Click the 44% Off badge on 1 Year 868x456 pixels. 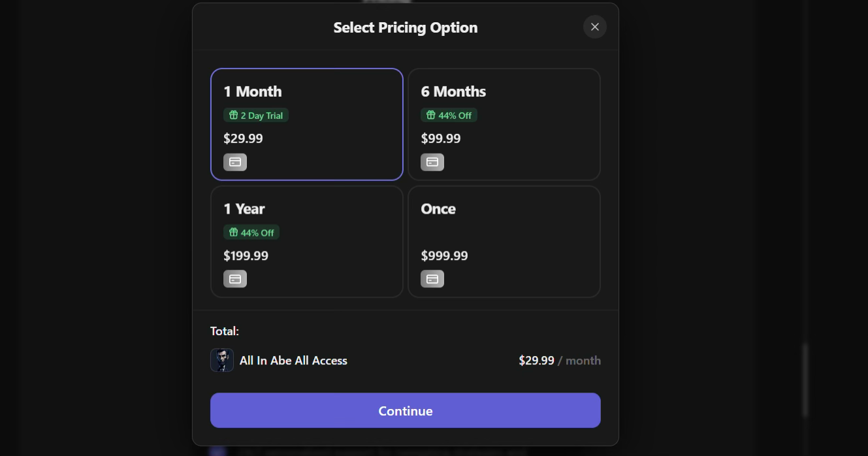pyautogui.click(x=251, y=232)
